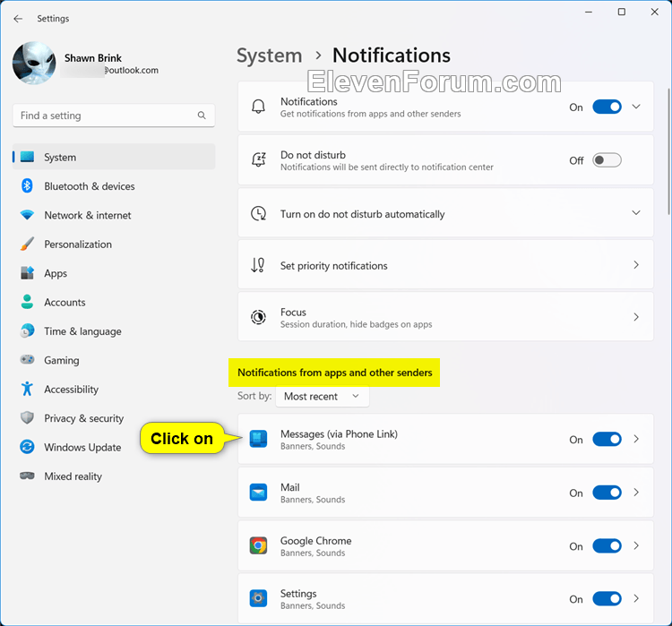Click the Find a setting search box
This screenshot has height=626, width=672.
tap(114, 116)
